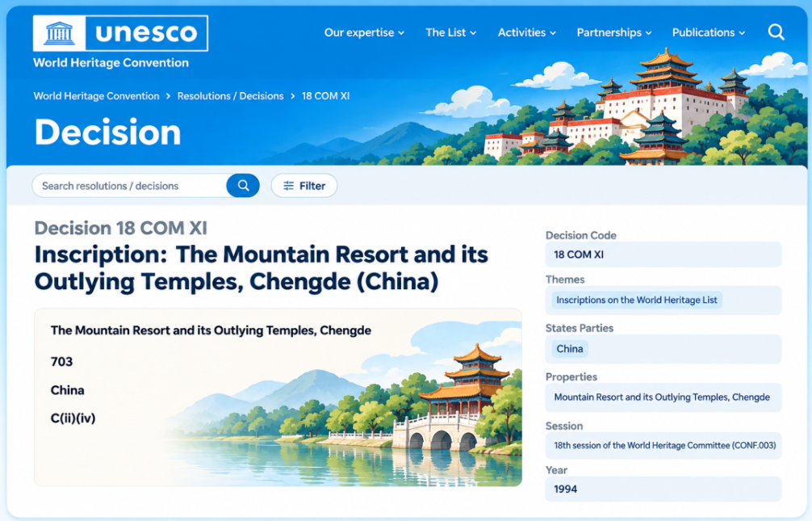
Task: Click the Inscription title heading
Action: [x=262, y=268]
